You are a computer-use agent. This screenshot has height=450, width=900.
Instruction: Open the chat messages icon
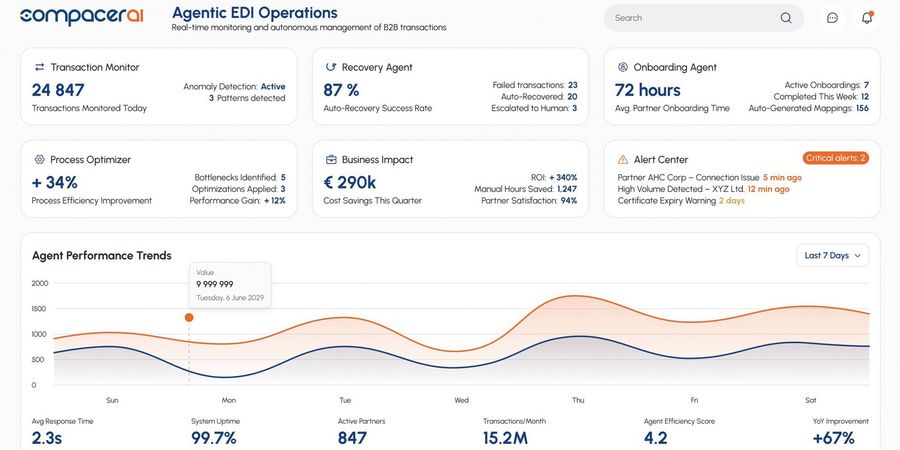(x=832, y=18)
